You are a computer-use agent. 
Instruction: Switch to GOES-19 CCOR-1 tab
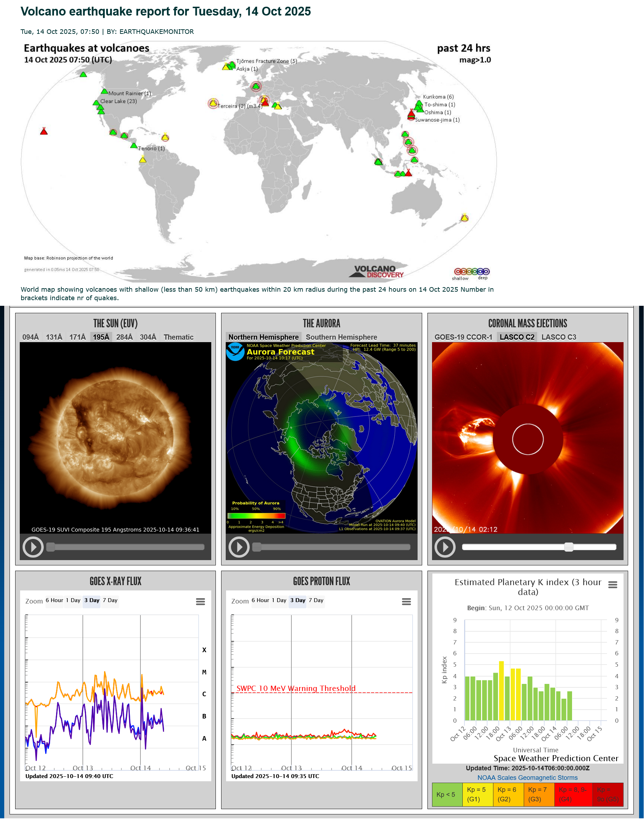point(463,337)
